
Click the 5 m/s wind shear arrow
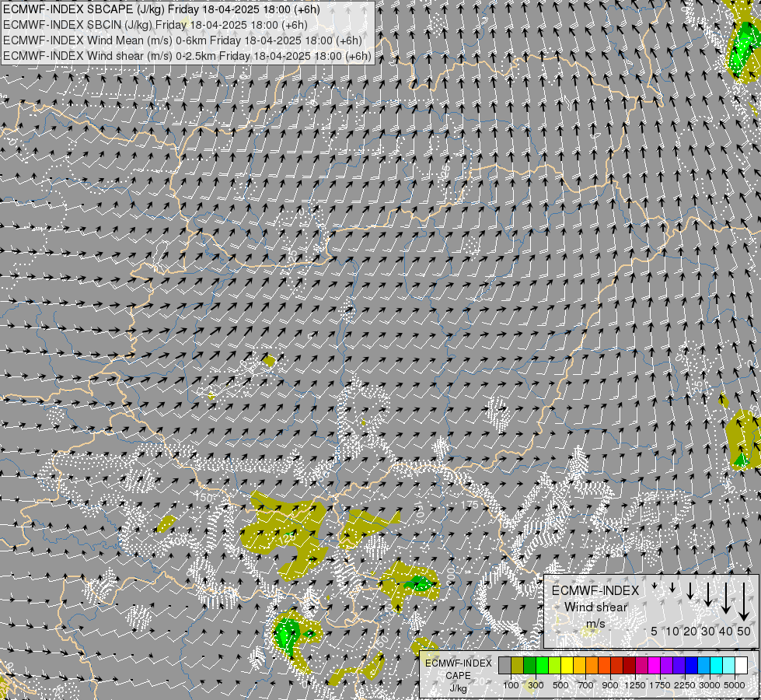point(655,586)
